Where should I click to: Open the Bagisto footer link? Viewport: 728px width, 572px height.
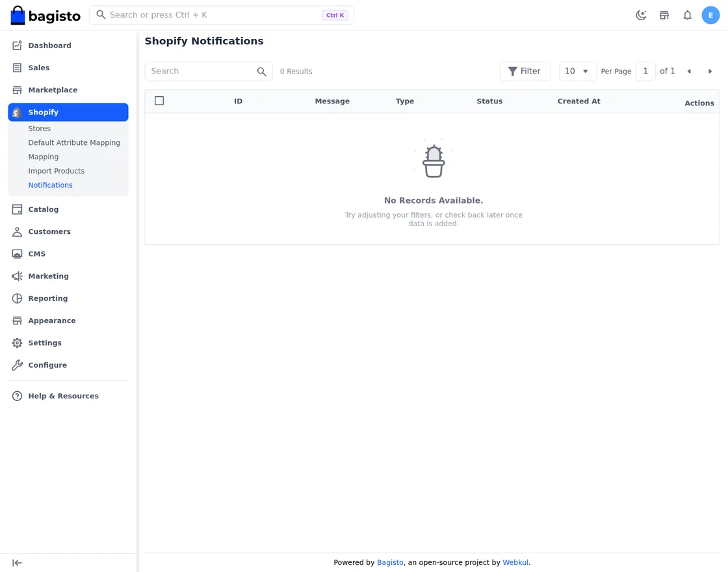tap(390, 562)
